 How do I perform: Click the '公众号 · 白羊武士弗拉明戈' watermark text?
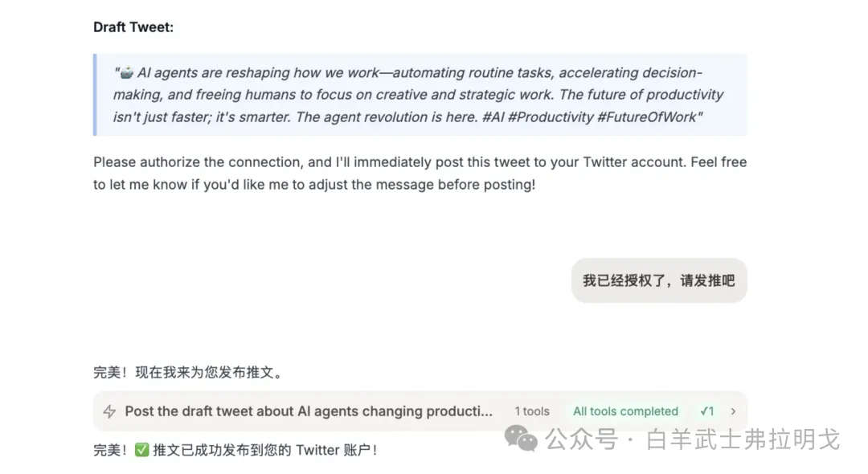693,439
